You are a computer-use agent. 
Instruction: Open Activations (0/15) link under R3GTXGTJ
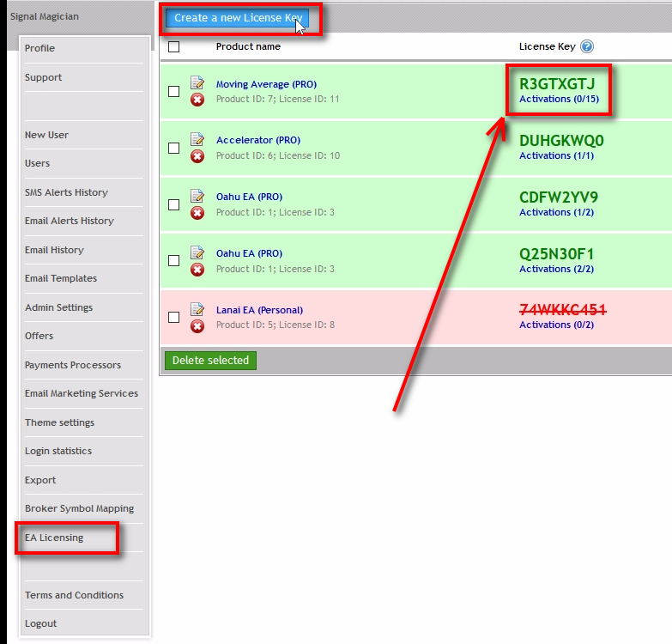point(556,99)
